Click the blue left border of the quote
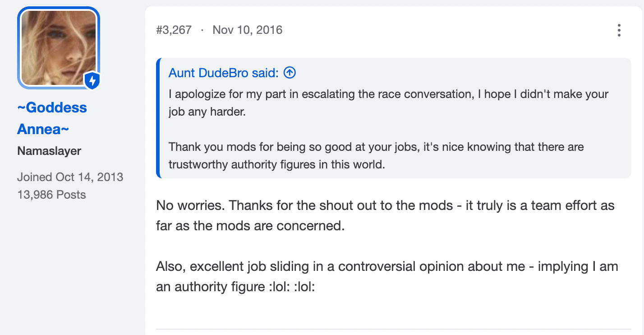 pyautogui.click(x=158, y=118)
